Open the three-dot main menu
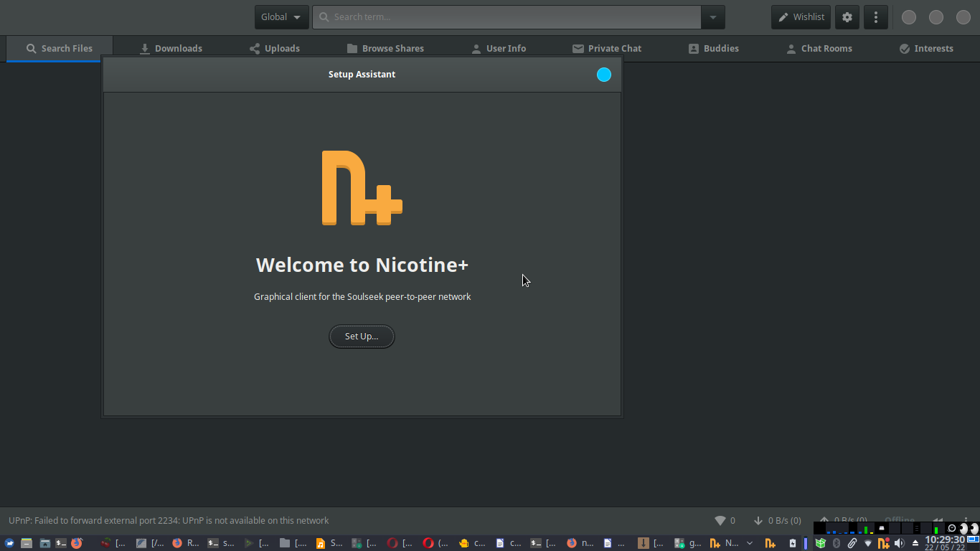 tap(876, 17)
